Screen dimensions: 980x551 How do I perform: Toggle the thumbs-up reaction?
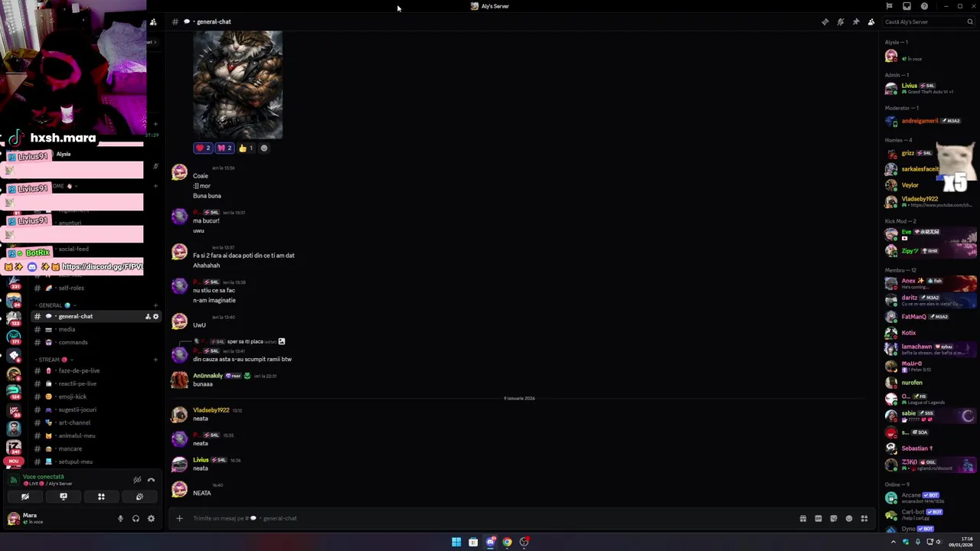(245, 148)
